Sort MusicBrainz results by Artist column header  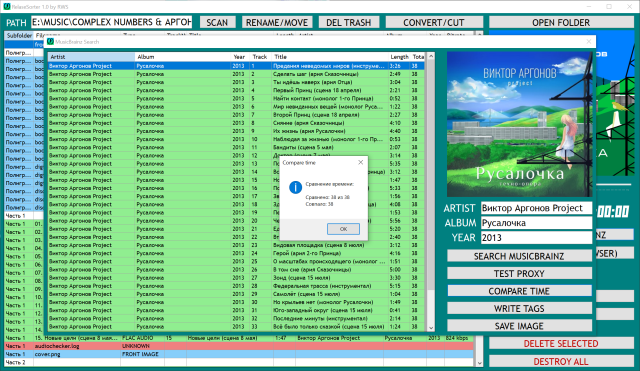91,57
